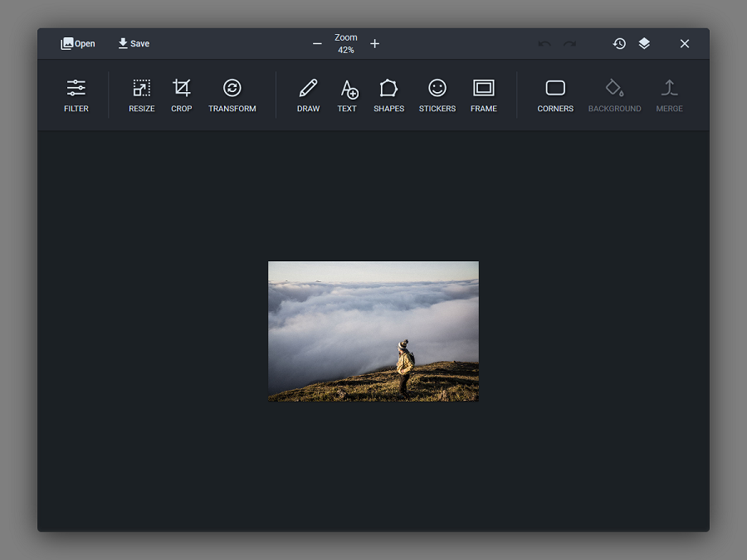Undo the last action
The image size is (747, 560).
pos(546,43)
